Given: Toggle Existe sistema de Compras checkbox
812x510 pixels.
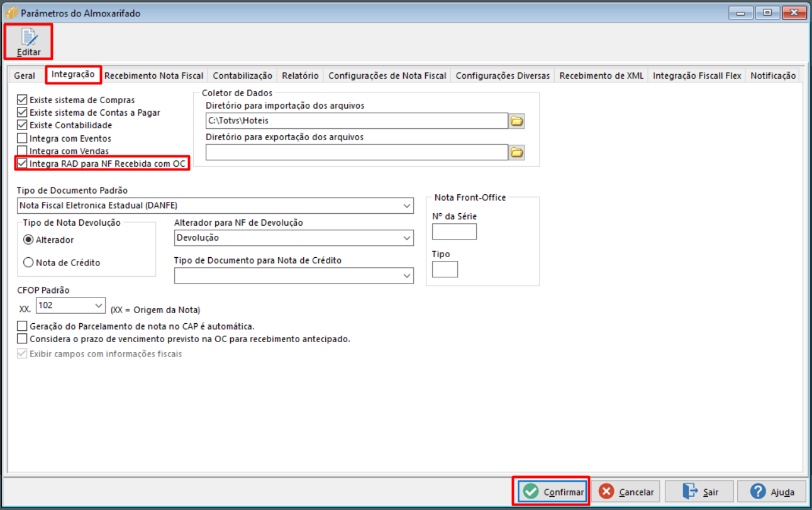Looking at the screenshot, I should pos(23,100).
